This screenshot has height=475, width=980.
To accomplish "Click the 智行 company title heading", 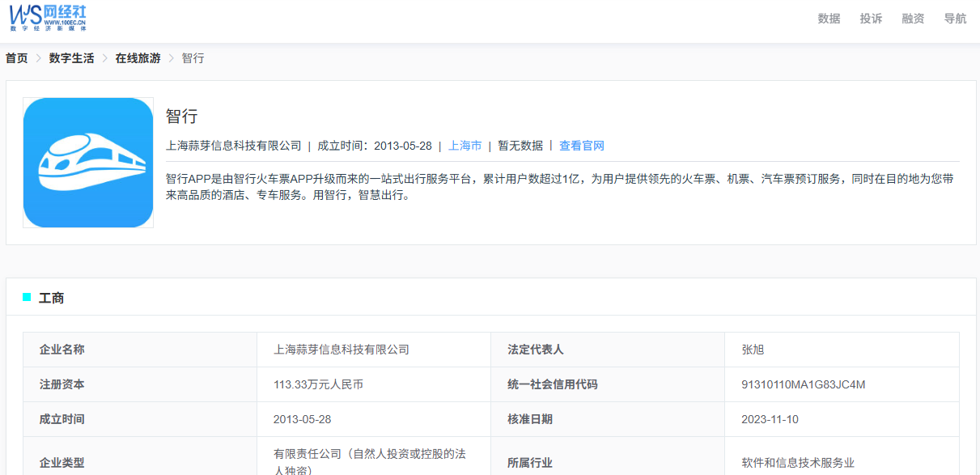I will 182,116.
